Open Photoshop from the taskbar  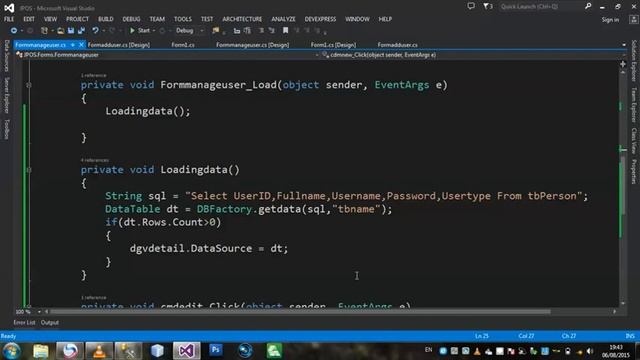pyautogui.click(x=216, y=350)
